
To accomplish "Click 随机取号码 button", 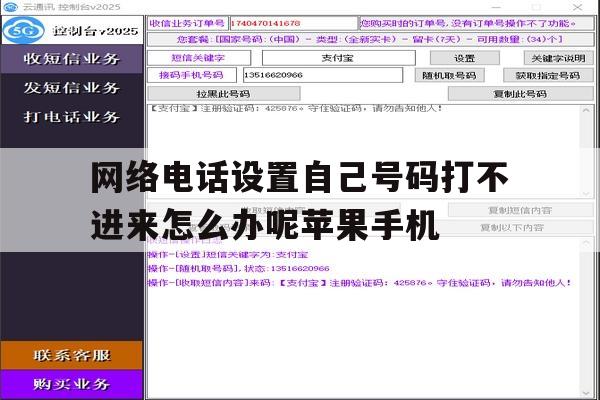I will tap(450, 75).
